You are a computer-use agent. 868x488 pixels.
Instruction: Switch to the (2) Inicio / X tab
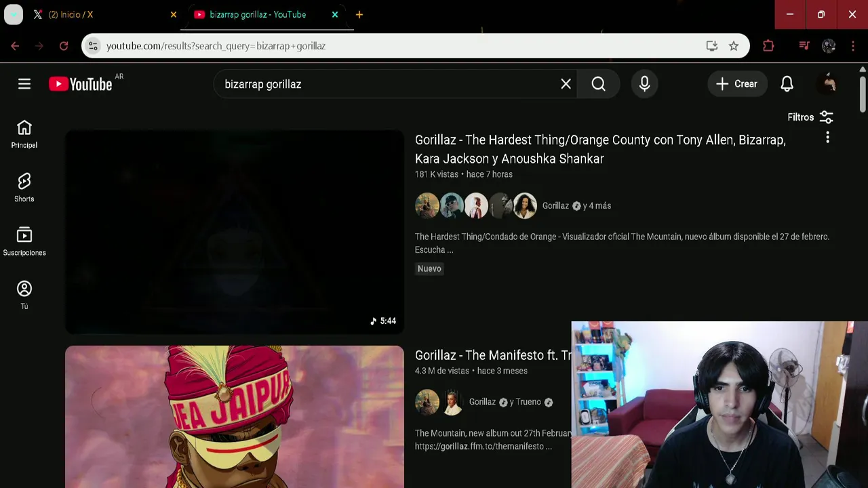(102, 14)
